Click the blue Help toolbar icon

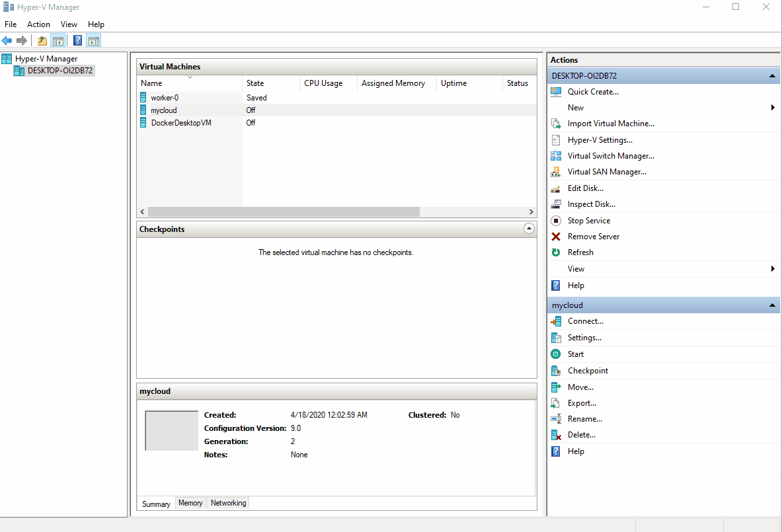[x=78, y=41]
